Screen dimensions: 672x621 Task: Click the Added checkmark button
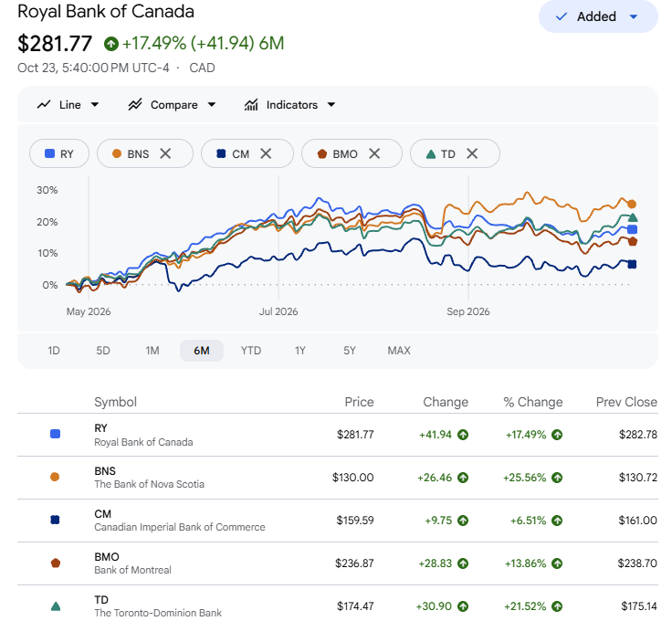(598, 16)
